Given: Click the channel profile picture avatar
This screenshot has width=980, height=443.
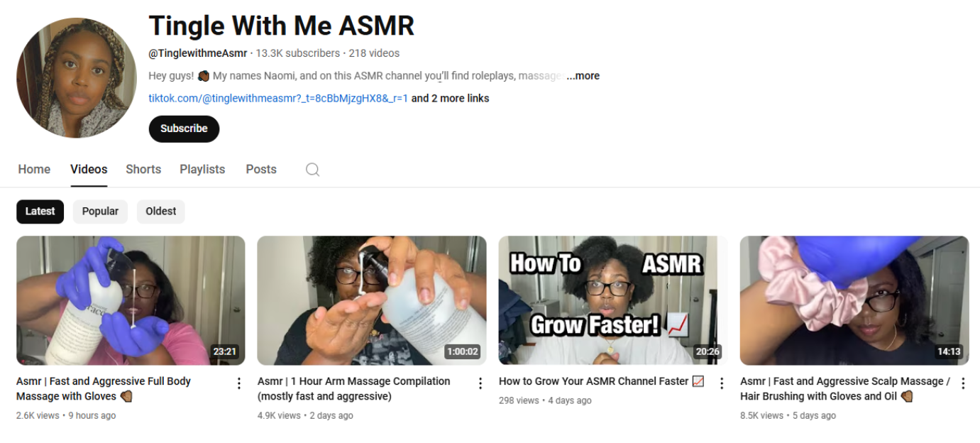Looking at the screenshot, I should [x=77, y=78].
